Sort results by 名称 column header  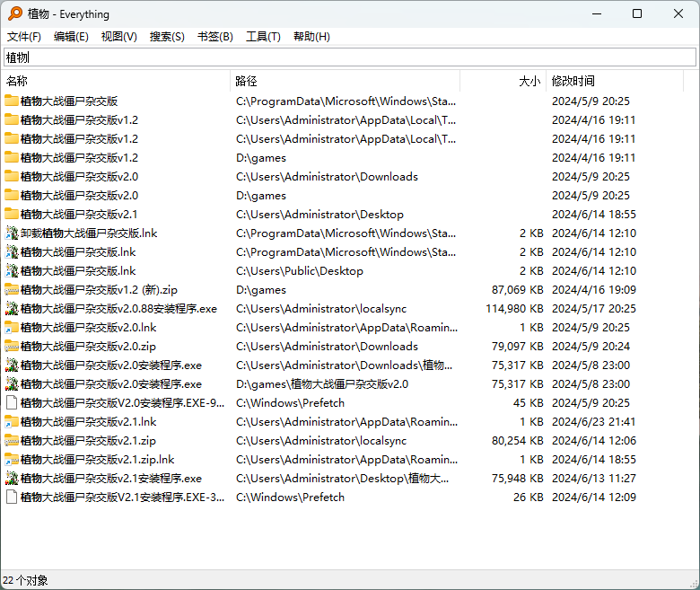(116, 81)
